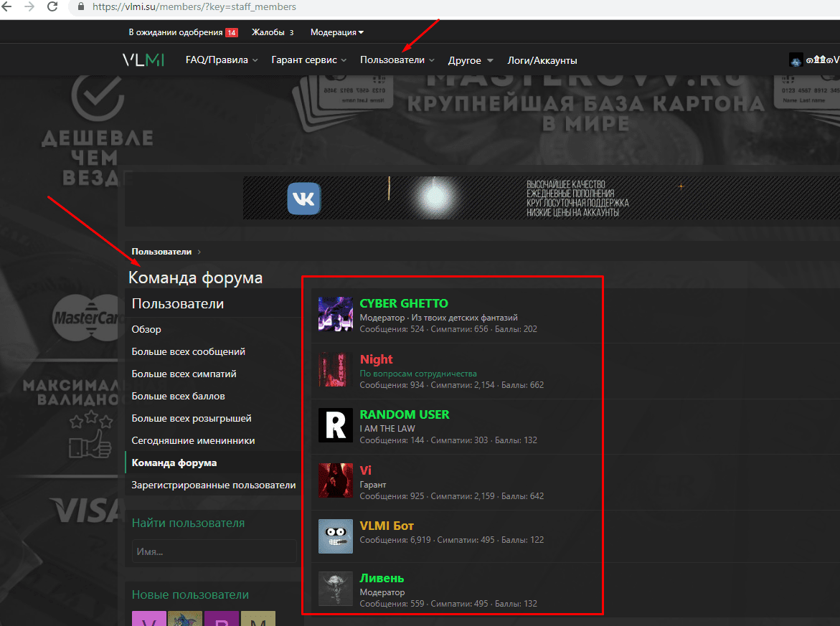Expand the Модерация dropdown
Image resolution: width=840 pixels, height=626 pixels.
(336, 32)
